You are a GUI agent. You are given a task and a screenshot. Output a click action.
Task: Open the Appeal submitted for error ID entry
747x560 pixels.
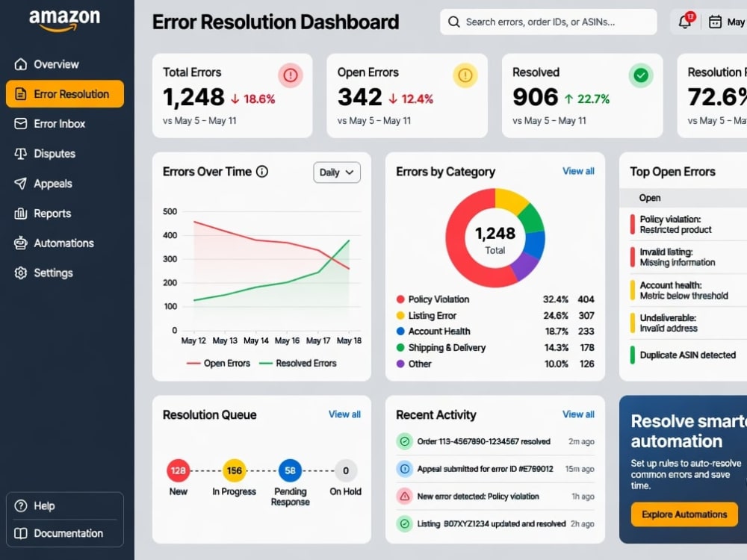(495, 469)
